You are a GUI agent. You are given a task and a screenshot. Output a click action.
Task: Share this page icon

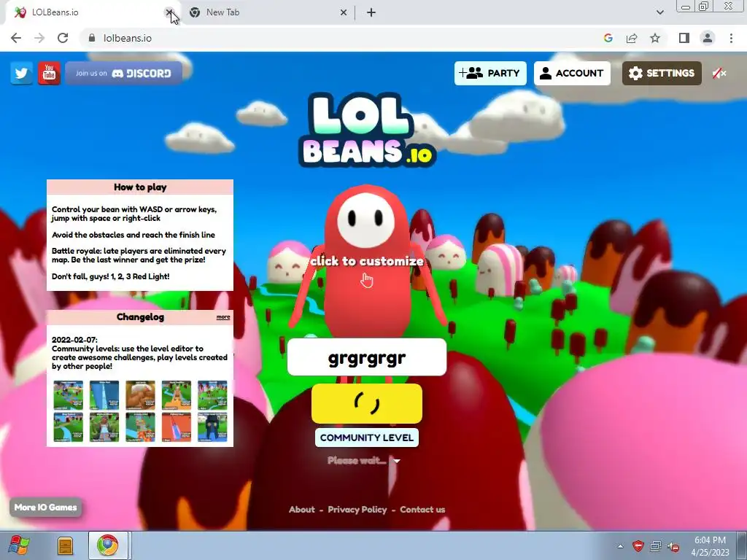[632, 38]
